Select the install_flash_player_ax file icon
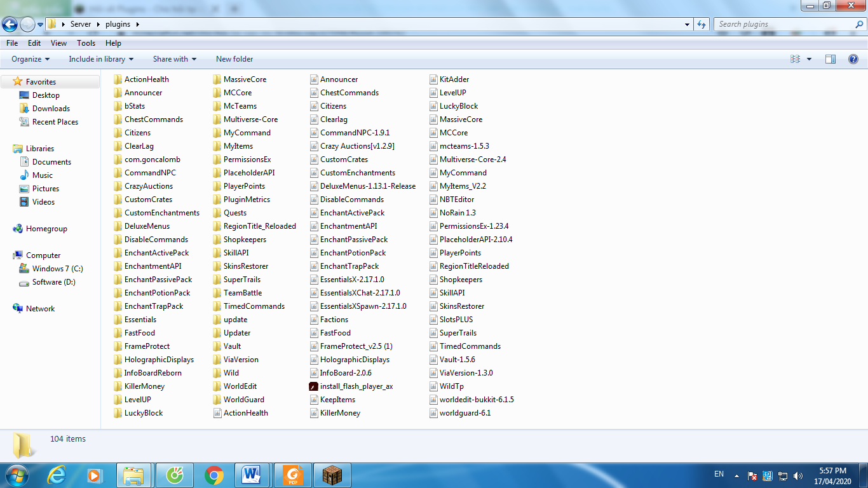 (313, 386)
